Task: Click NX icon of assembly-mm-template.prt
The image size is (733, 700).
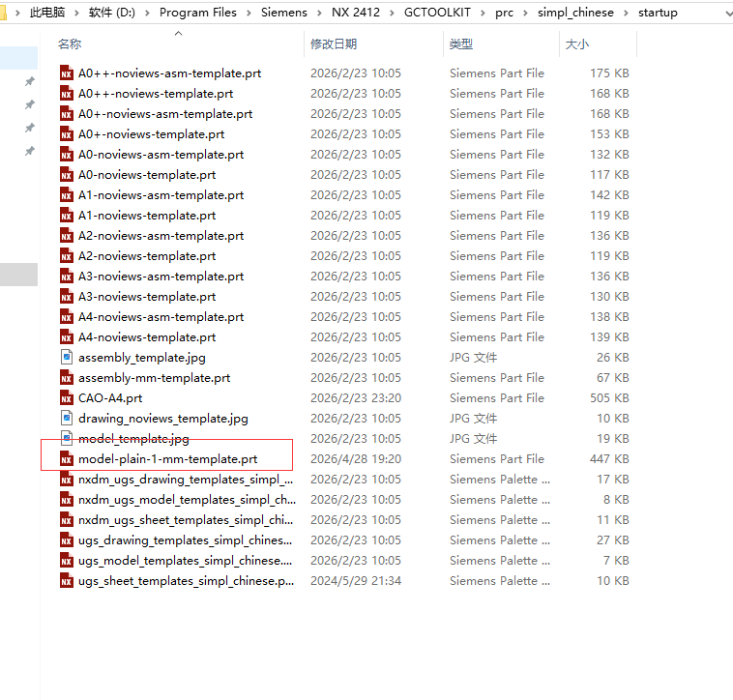Action: pyautogui.click(x=67, y=378)
